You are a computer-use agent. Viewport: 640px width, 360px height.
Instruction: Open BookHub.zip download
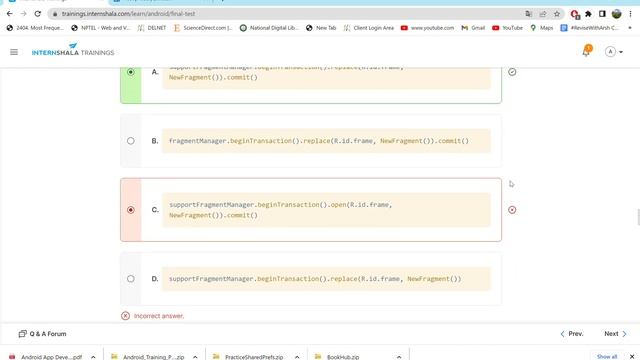click(337, 357)
